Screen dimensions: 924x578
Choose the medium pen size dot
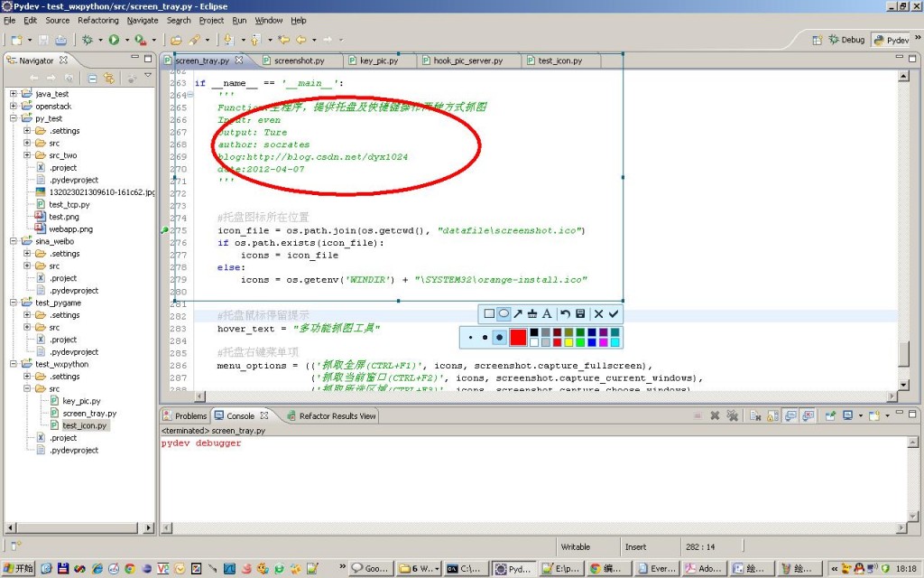pyautogui.click(x=485, y=338)
